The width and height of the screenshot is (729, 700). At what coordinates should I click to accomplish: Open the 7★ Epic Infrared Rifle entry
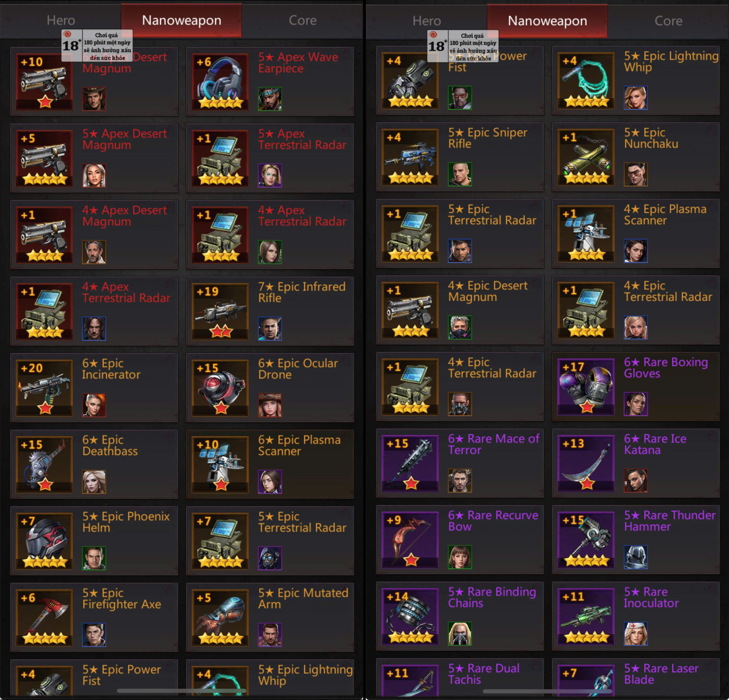pyautogui.click(x=270, y=311)
